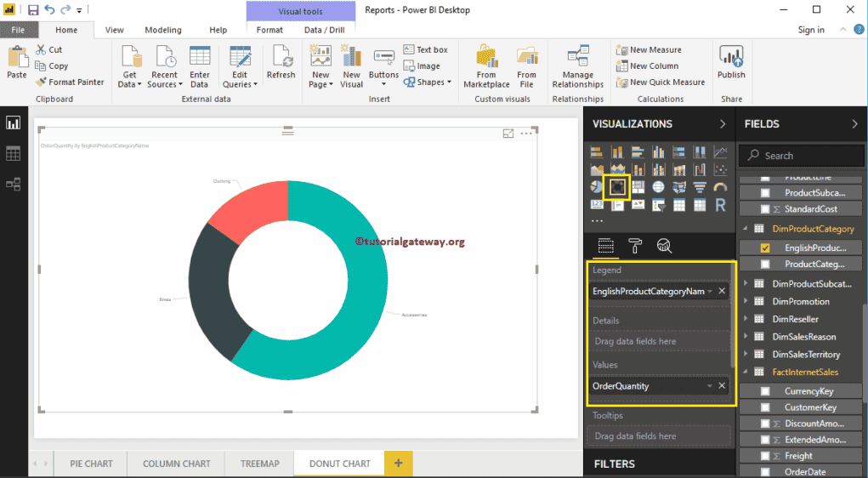Toggle the StandardCost field checkbox

click(765, 209)
